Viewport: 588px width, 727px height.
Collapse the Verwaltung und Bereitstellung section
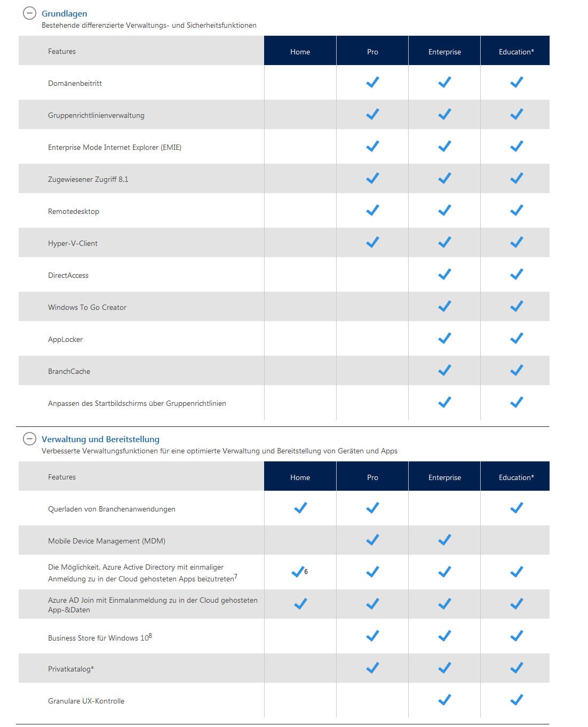point(29,439)
